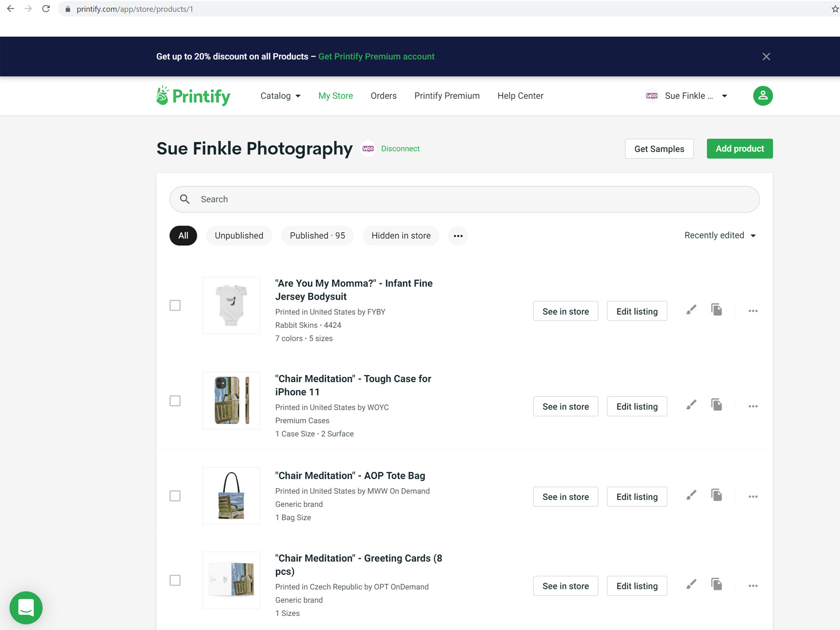
Task: Open the "Are You My Momma?" product title
Action: click(x=354, y=290)
